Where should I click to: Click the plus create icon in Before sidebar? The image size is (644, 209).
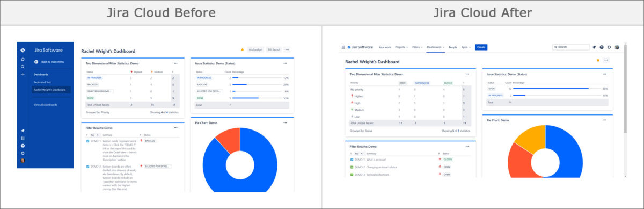23,74
